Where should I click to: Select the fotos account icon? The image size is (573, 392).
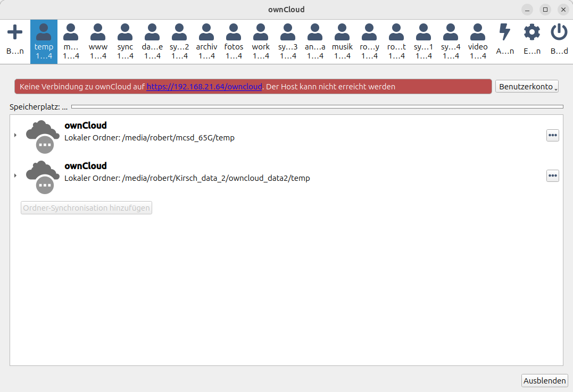coord(234,33)
